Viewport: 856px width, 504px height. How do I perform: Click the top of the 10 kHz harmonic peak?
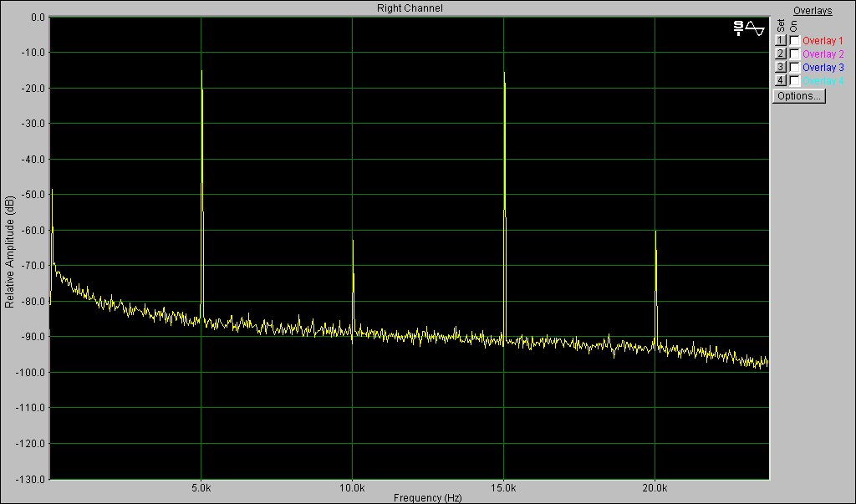click(353, 240)
